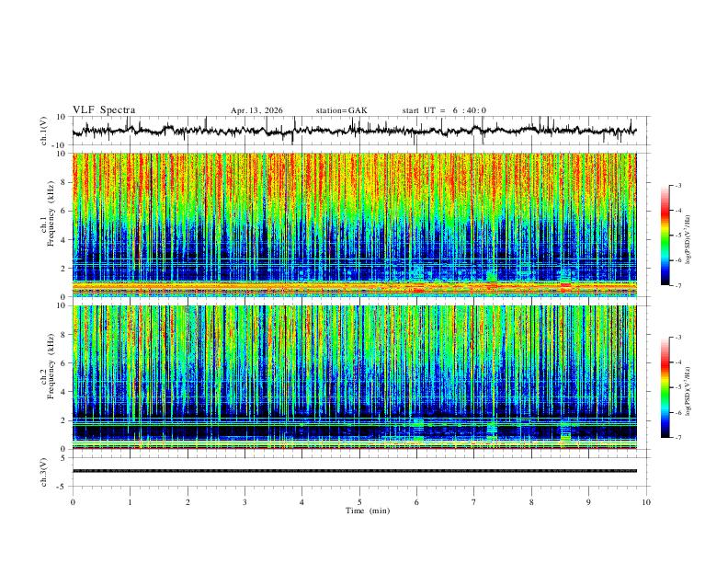The height and width of the screenshot is (563, 728).
Task: Click the "Time (min)" axis label
Action: [x=368, y=511]
